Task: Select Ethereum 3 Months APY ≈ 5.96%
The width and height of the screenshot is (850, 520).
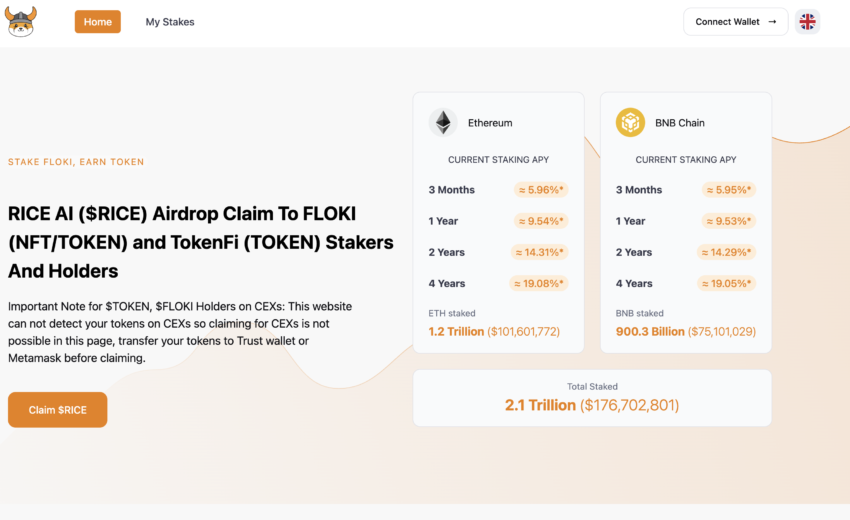Action: tap(541, 190)
